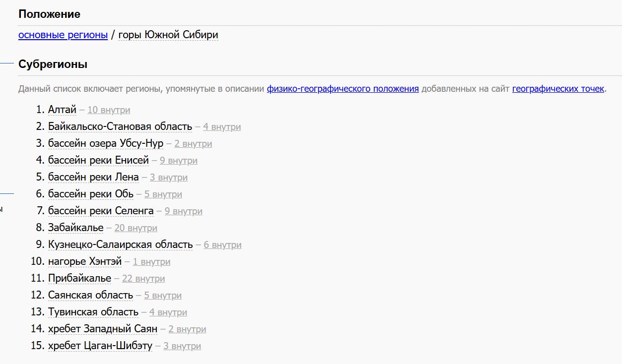Choose 'бассейн реки Лена' subregion
The width and height of the screenshot is (622, 364).
point(93,177)
